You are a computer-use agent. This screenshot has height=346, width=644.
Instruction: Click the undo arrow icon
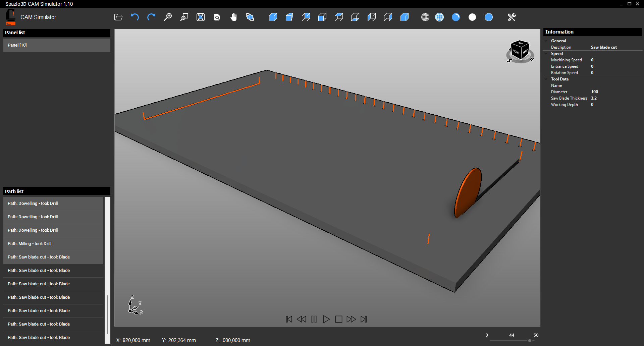tap(135, 17)
